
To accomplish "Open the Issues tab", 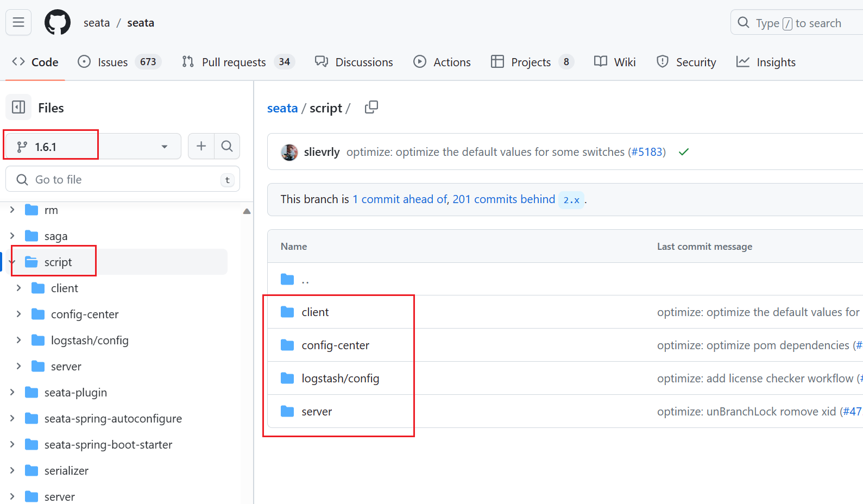I will point(119,62).
